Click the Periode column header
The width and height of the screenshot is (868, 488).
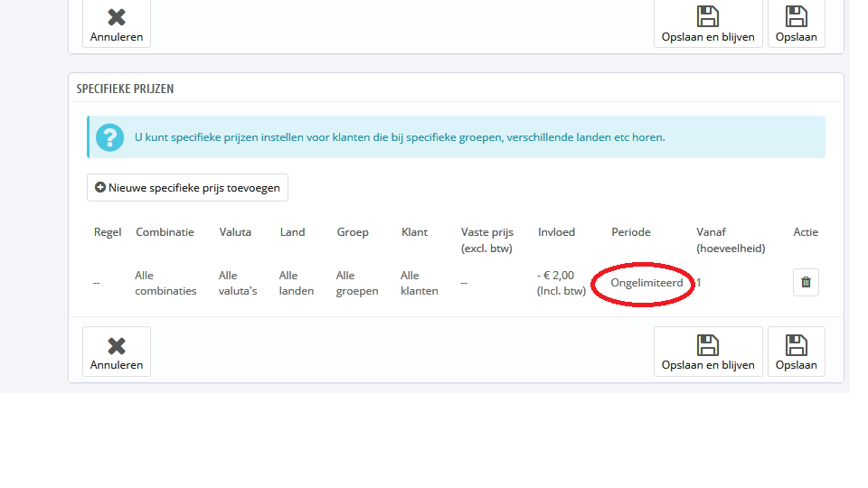click(631, 232)
